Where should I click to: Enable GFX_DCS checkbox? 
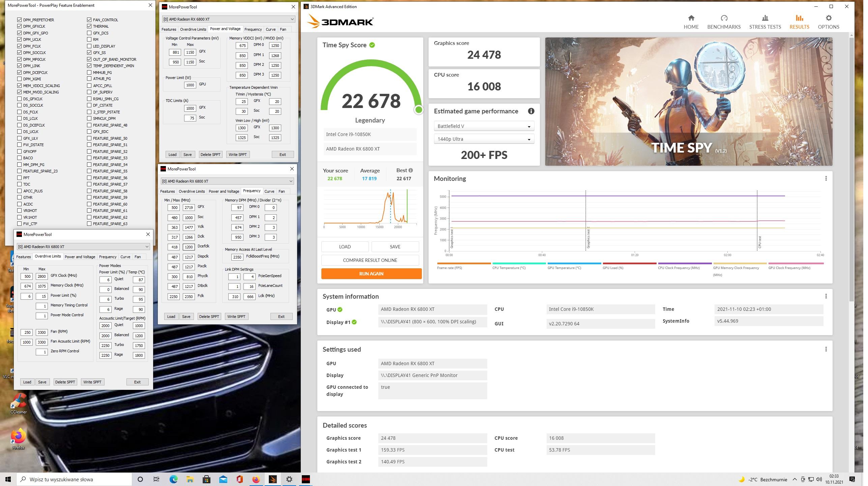point(89,33)
